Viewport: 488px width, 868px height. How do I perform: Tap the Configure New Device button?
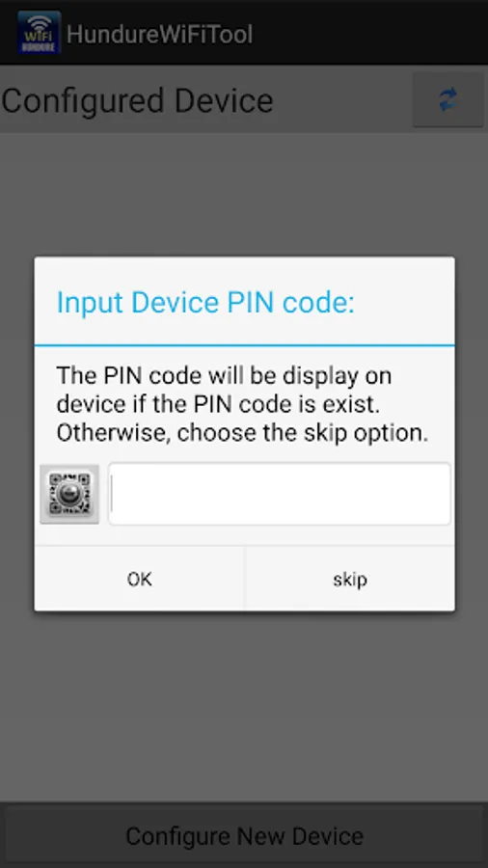[x=244, y=835]
